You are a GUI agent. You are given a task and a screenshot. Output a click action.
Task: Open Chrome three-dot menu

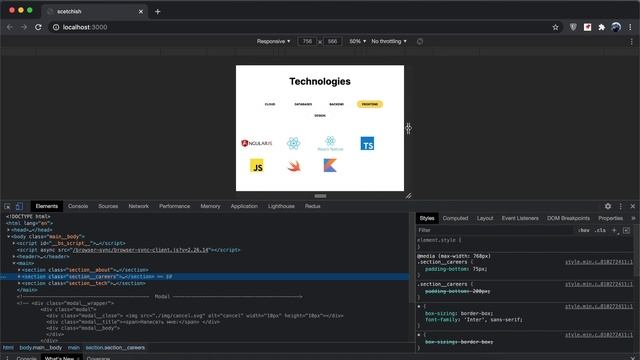[631, 27]
